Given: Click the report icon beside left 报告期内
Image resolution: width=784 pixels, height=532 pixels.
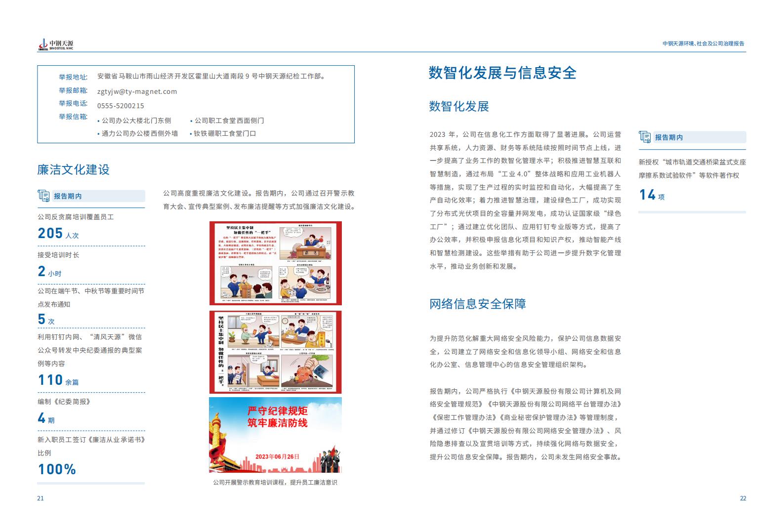Looking at the screenshot, I should click(43, 196).
